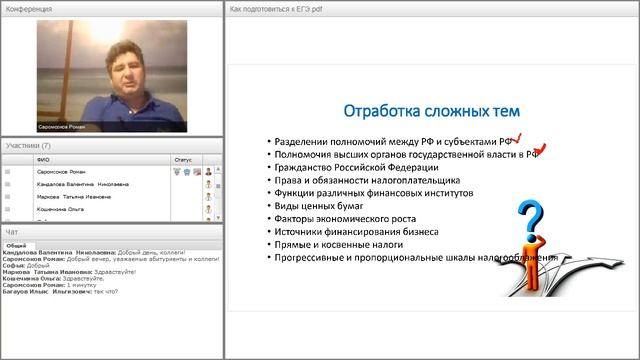Click the user role icon beside Маркова Татьяна Ивановна
Viewport: 640px width, 360px height.
209,197
